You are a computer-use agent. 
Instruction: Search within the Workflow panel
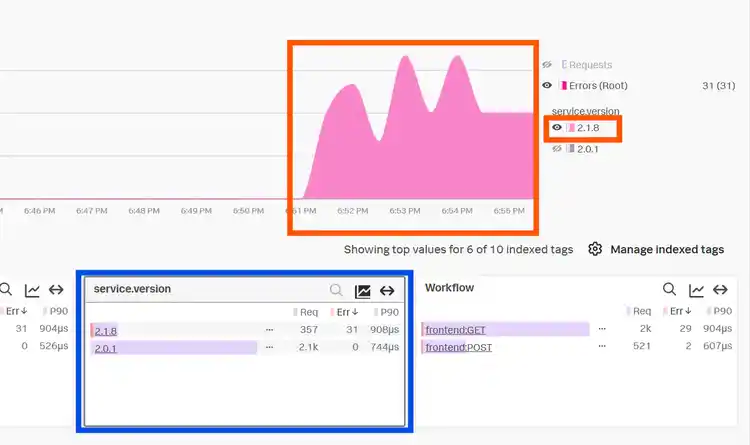click(669, 289)
